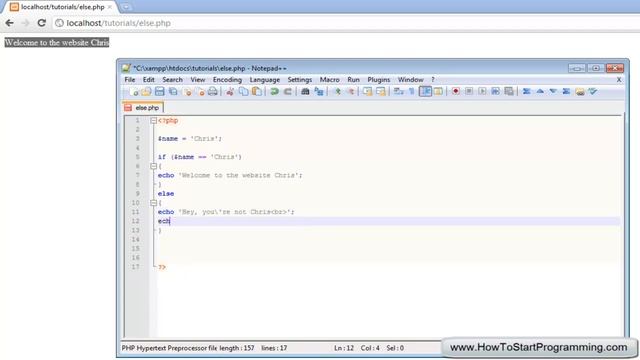Select the localhost/tutorials/else.php browser tab
The width and height of the screenshot is (640, 360).
61,7
